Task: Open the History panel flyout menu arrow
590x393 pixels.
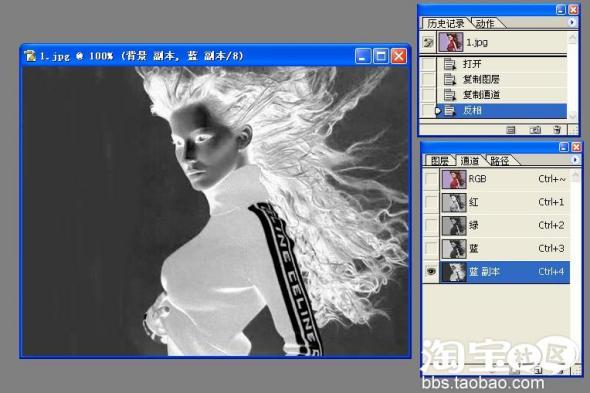Action: point(572,23)
